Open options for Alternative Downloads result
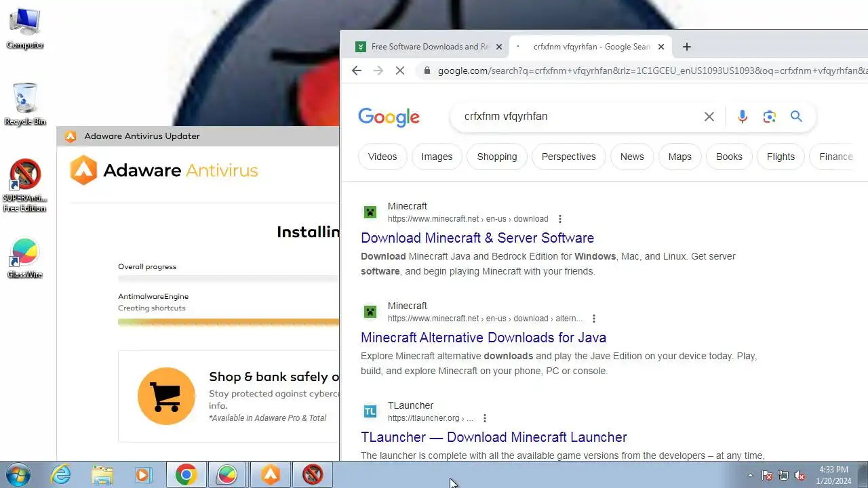 (594, 319)
